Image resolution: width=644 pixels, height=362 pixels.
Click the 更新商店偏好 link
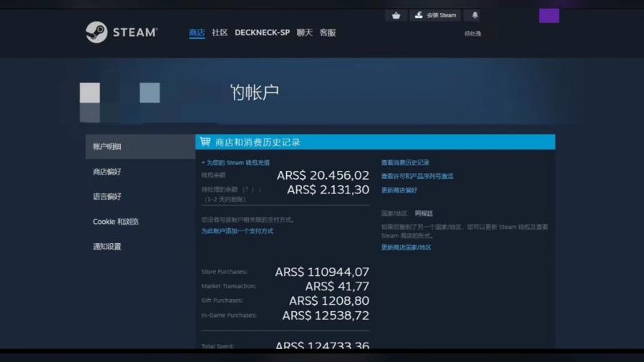pos(399,190)
